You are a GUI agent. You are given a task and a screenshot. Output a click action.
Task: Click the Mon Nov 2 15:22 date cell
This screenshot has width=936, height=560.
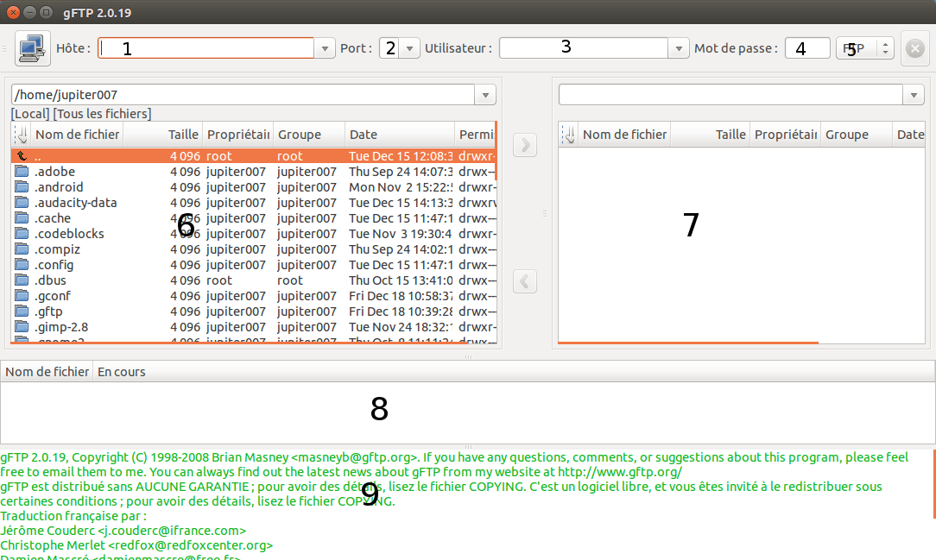coord(401,187)
